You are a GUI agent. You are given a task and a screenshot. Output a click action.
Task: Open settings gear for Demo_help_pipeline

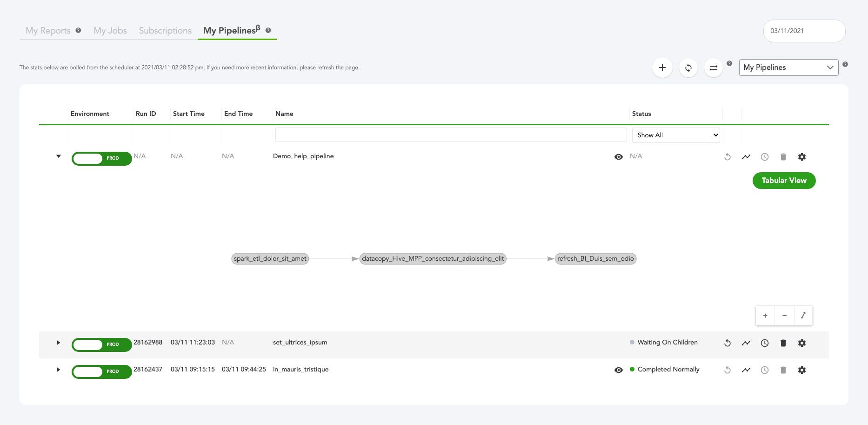click(x=802, y=157)
